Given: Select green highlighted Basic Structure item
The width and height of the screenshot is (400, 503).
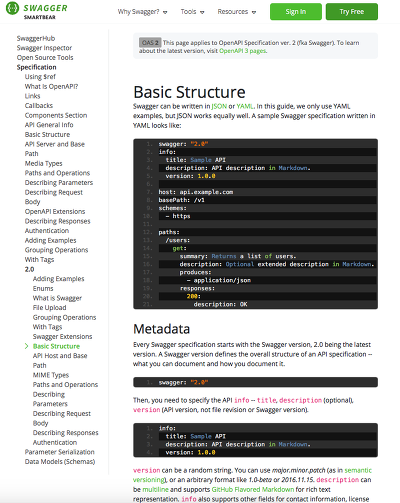Looking at the screenshot, I should [56, 346].
